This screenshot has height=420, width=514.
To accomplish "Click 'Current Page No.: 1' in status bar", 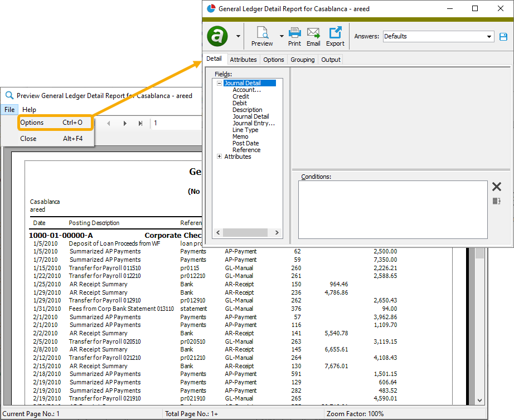I will (31, 414).
